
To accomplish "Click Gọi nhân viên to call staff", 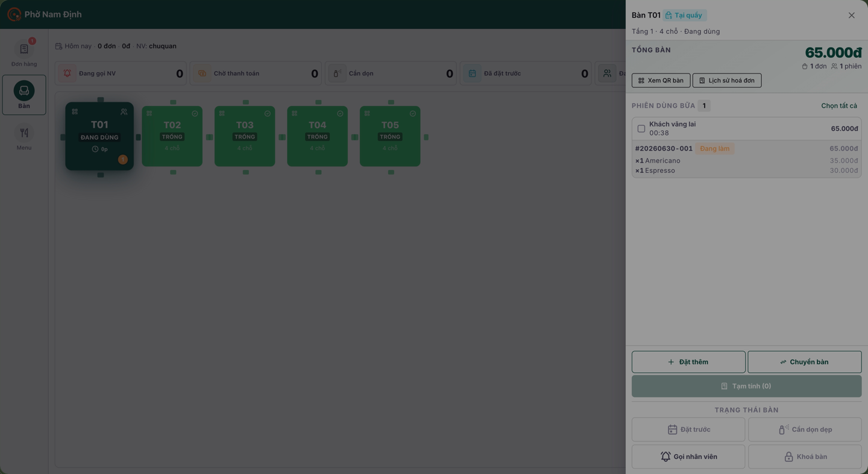I will tap(688, 457).
